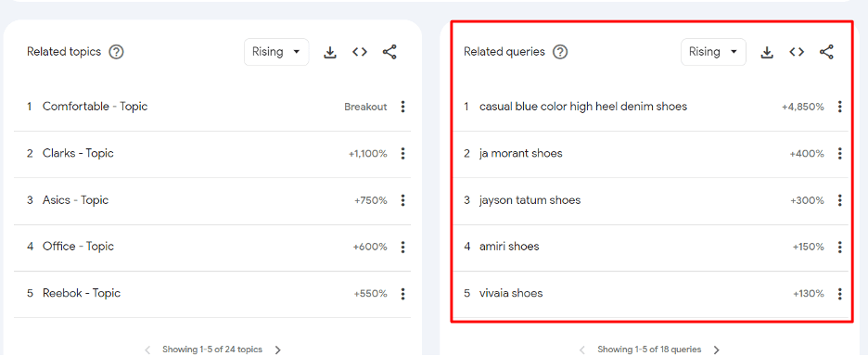Viewport: 868px width, 356px height.
Task: Open more options for Asics topic
Action: click(x=403, y=200)
